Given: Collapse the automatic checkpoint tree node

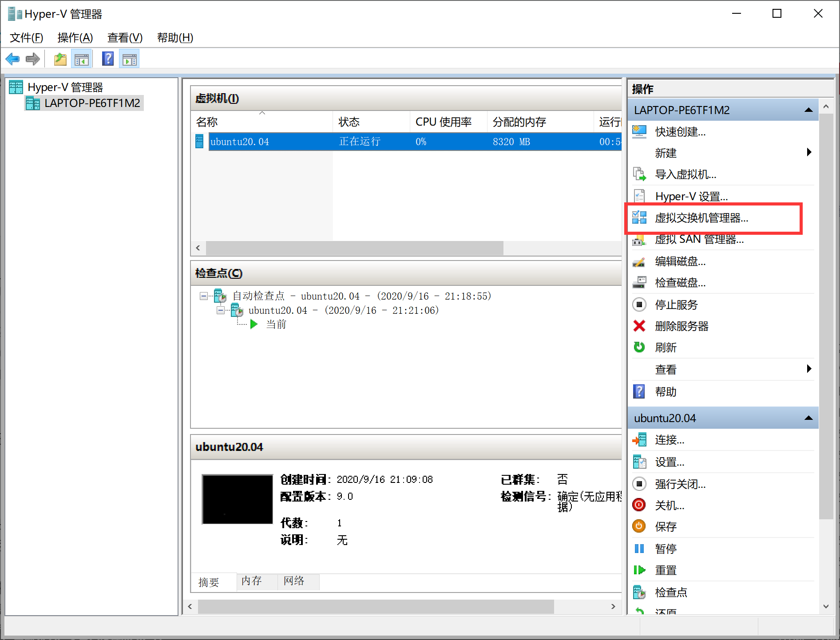Looking at the screenshot, I should [x=203, y=296].
